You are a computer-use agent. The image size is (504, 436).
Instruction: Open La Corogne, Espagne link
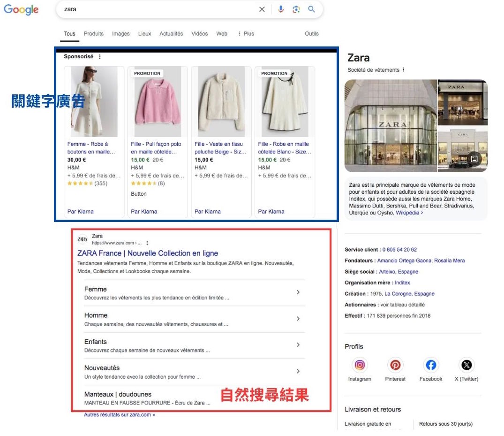tap(409, 294)
